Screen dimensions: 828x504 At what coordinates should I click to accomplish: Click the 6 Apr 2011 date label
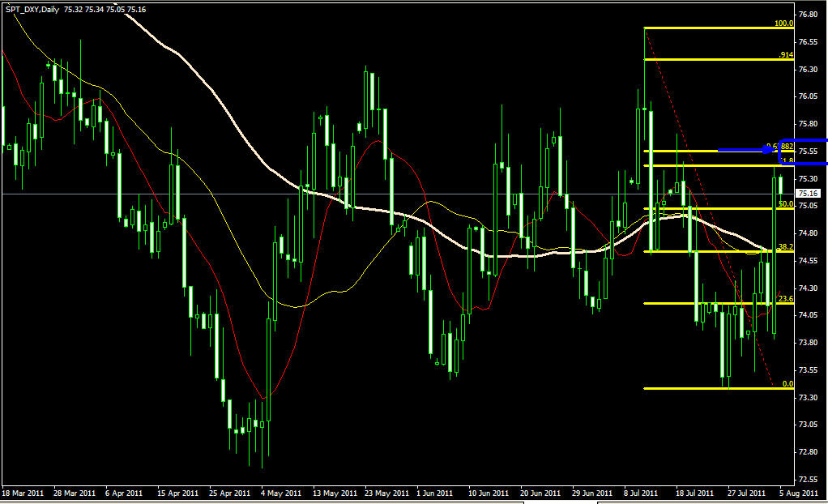tap(124, 493)
